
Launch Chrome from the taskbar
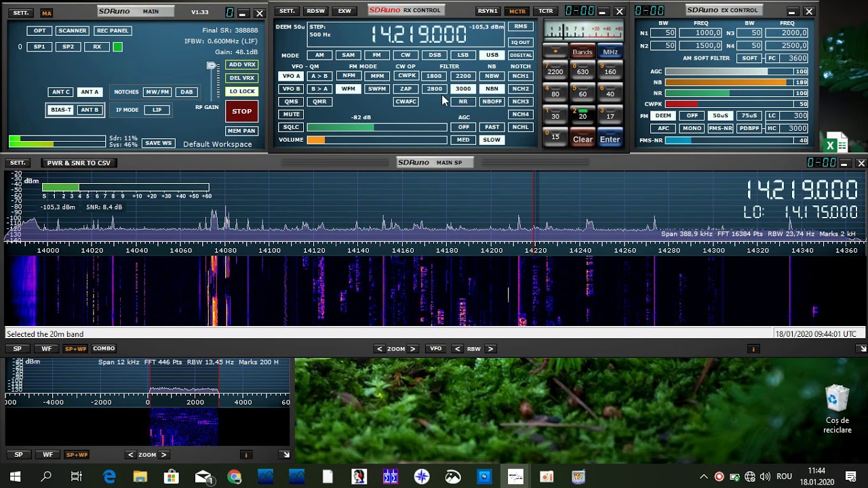coord(234,476)
